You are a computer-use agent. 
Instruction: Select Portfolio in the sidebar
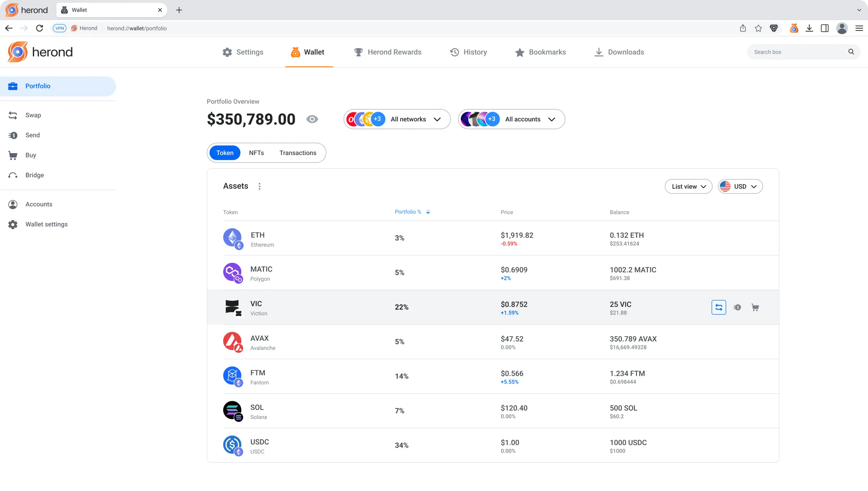click(x=58, y=86)
